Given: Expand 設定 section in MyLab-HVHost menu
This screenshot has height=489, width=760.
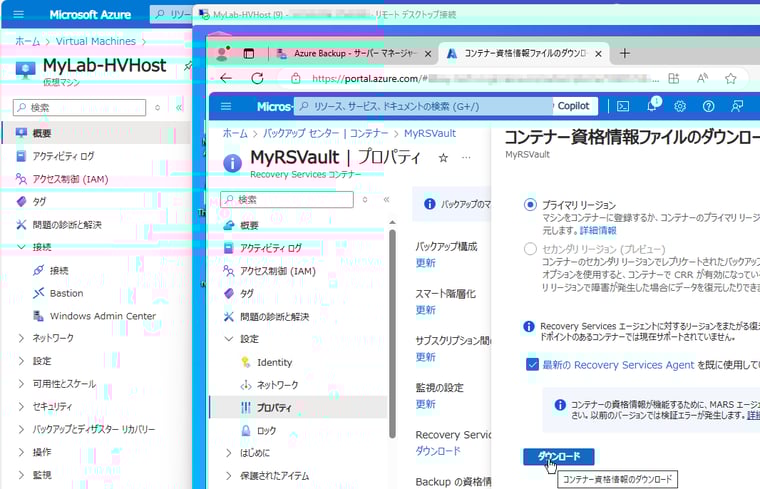Looking at the screenshot, I should click(21, 361).
